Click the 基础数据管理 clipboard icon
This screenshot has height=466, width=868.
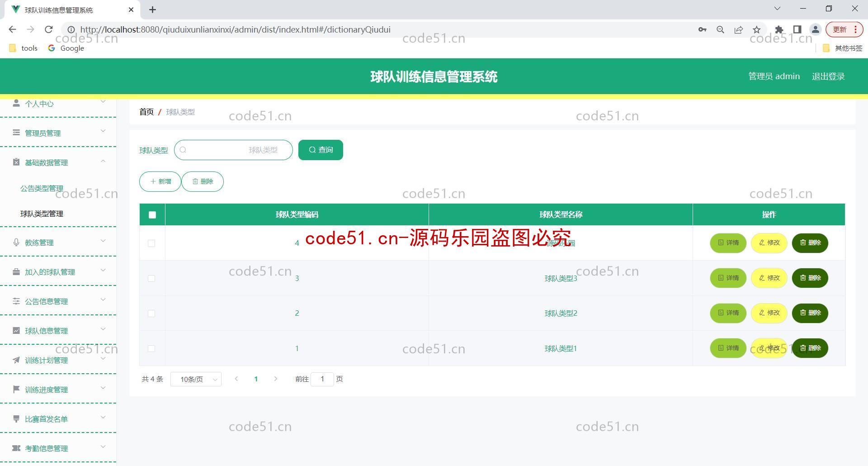[16, 162]
